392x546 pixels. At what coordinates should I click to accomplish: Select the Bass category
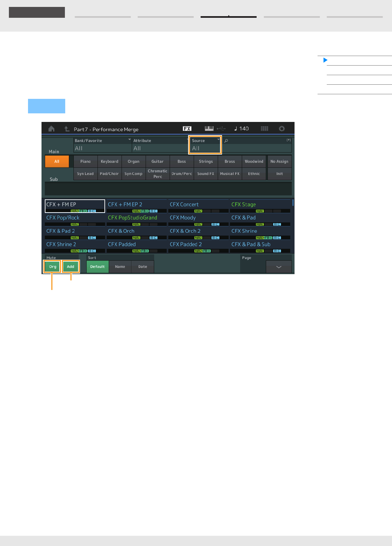(182, 161)
